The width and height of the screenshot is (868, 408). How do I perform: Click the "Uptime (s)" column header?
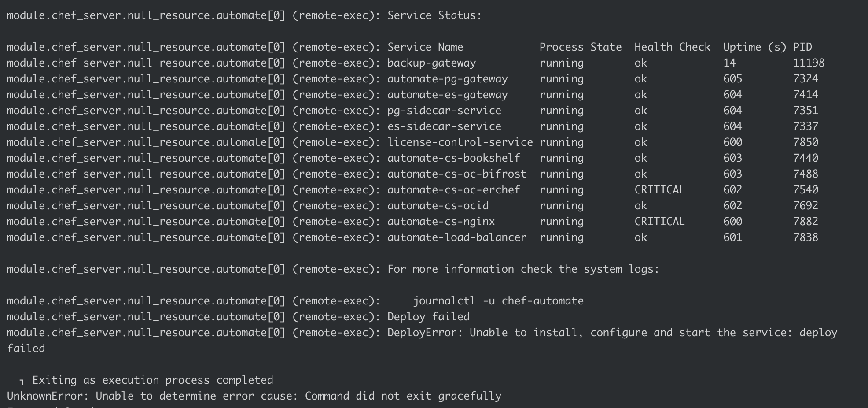[x=754, y=47]
